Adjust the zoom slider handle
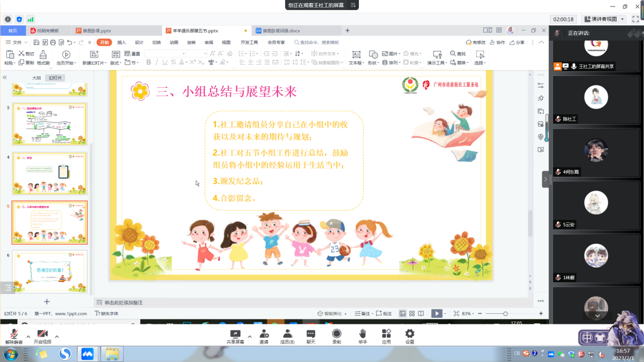644x362 pixels. tap(505, 314)
